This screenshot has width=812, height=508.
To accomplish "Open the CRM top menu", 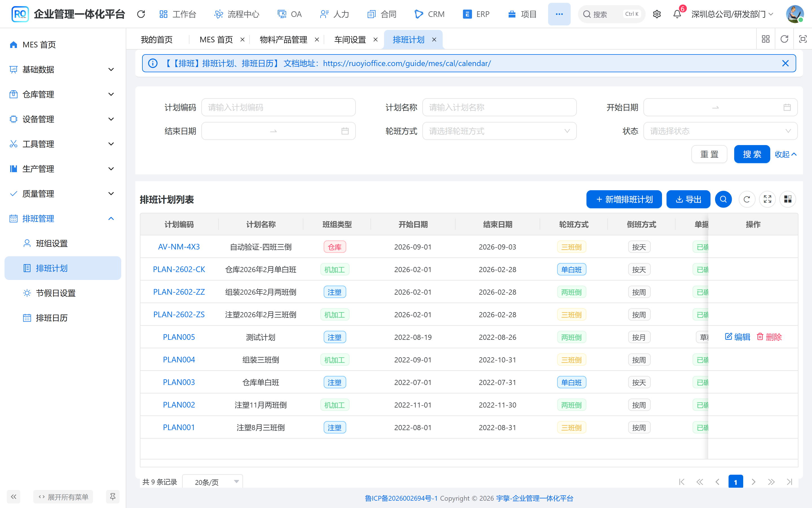I will pos(429,14).
